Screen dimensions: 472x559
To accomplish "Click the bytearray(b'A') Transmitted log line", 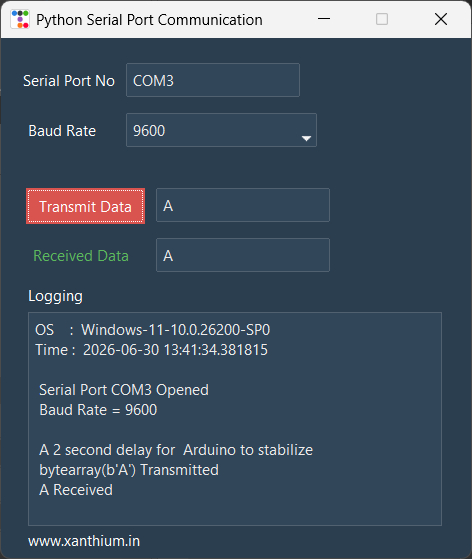I will (x=129, y=470).
